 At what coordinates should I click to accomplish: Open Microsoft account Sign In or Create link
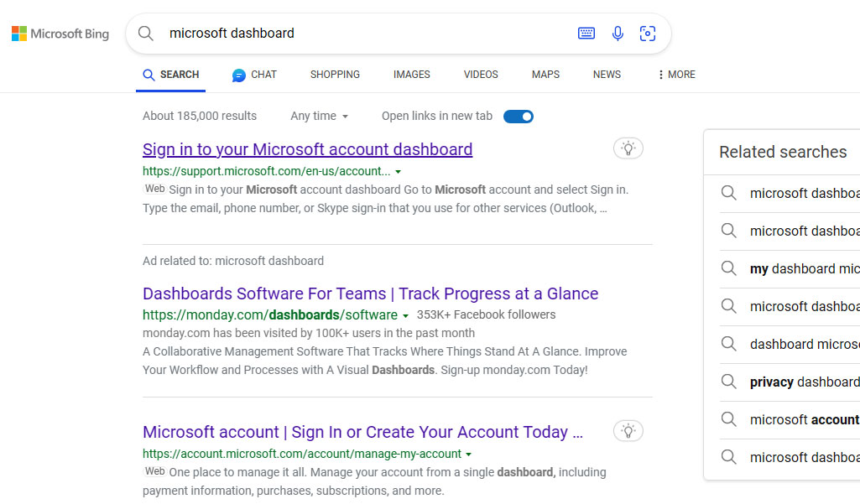pos(362,432)
